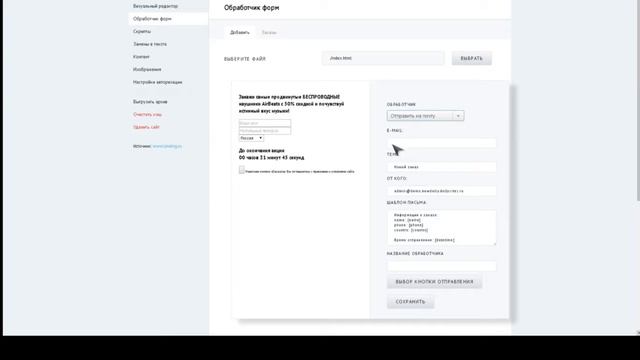Switch to the Добавить tab
The height and width of the screenshot is (360, 640).
point(240,32)
